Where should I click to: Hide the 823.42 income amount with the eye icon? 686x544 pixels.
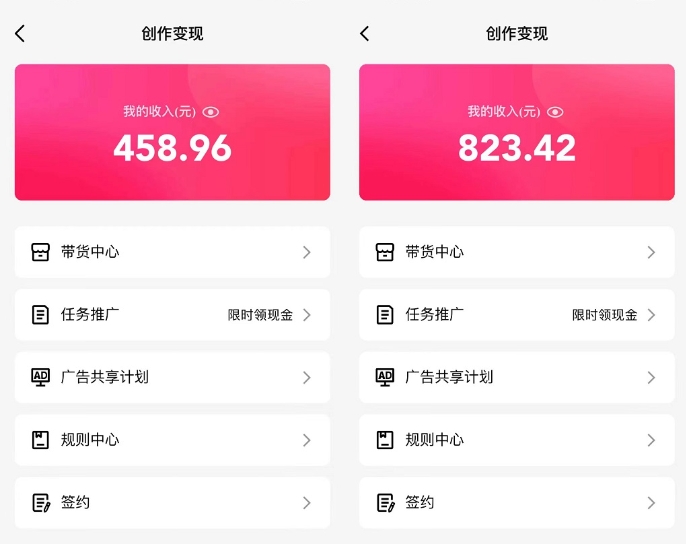pyautogui.click(x=556, y=112)
